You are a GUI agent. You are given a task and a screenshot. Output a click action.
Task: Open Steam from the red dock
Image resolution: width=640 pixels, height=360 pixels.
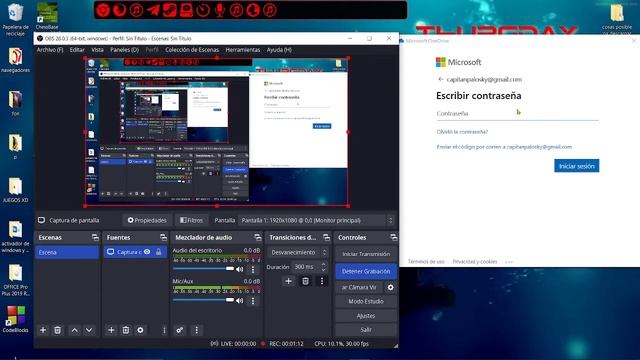click(170, 10)
